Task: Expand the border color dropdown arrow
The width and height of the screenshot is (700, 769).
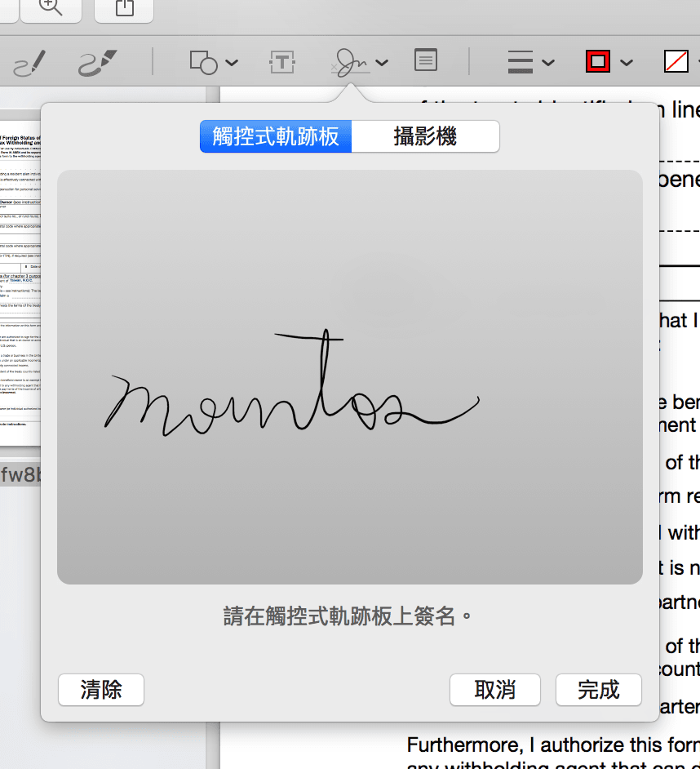Action: (626, 63)
